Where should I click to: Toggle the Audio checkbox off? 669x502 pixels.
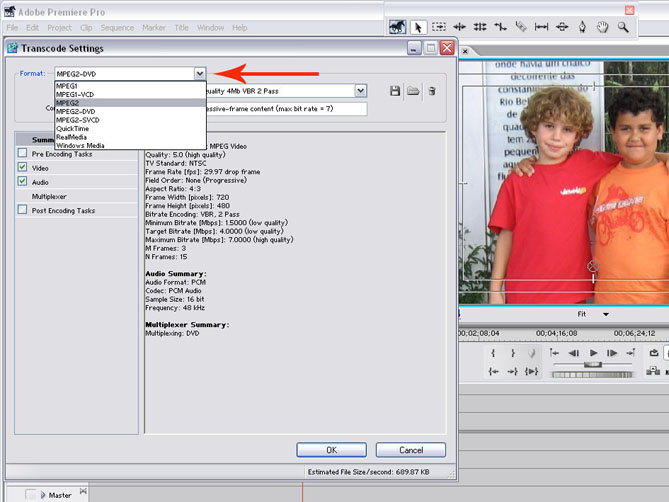23,183
